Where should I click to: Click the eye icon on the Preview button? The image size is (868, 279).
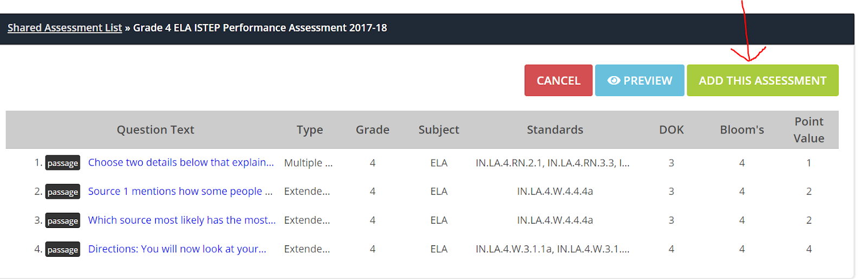point(614,80)
